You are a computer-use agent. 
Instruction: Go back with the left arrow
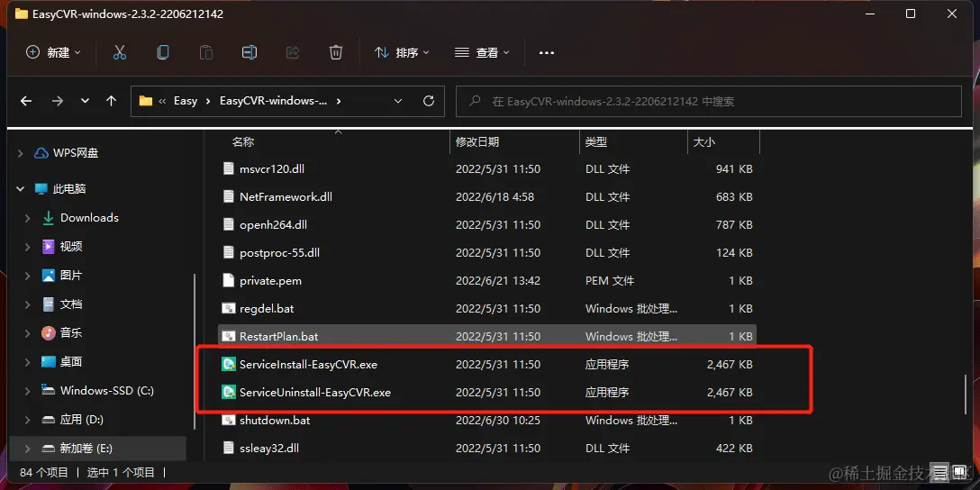(x=25, y=101)
